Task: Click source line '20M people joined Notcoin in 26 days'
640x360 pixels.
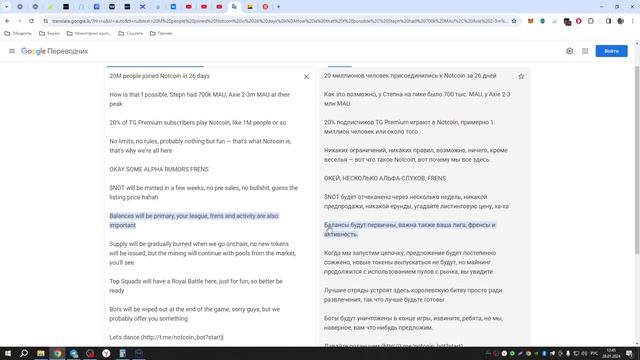Action: [x=159, y=76]
